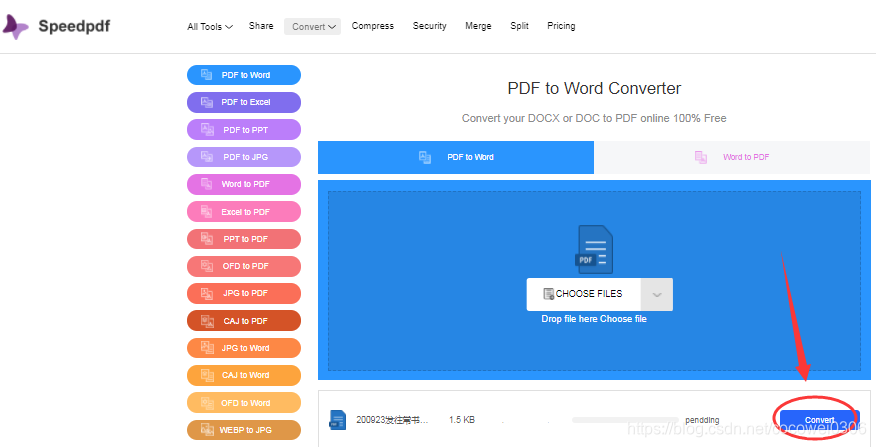Select Split in the navigation bar
Image resolution: width=876 pixels, height=447 pixels.
point(520,26)
